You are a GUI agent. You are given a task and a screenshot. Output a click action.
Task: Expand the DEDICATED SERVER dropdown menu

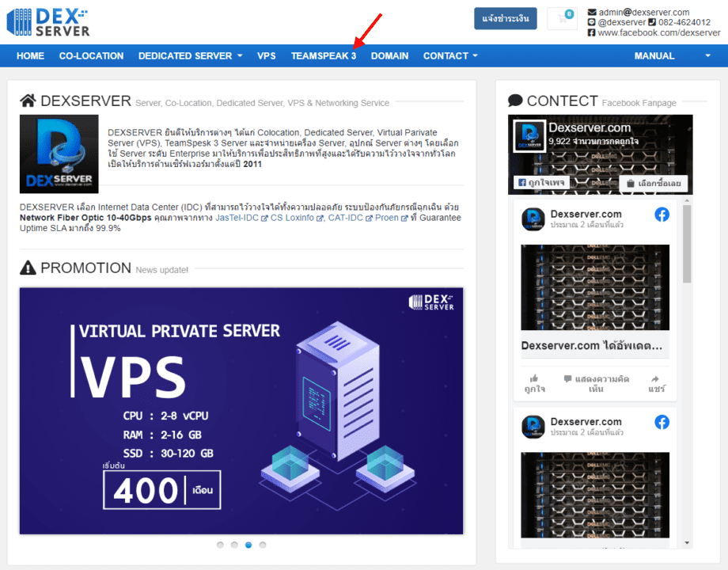[x=190, y=56]
